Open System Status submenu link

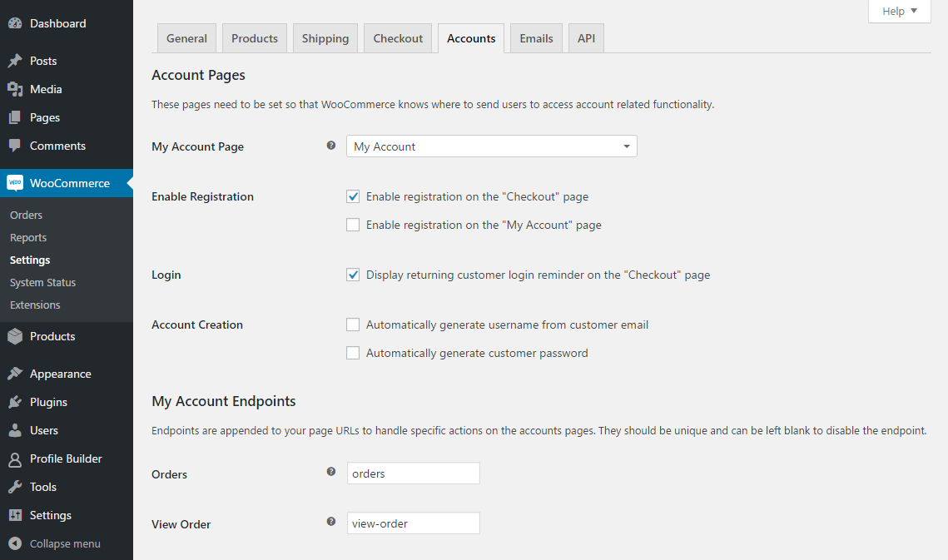point(43,282)
